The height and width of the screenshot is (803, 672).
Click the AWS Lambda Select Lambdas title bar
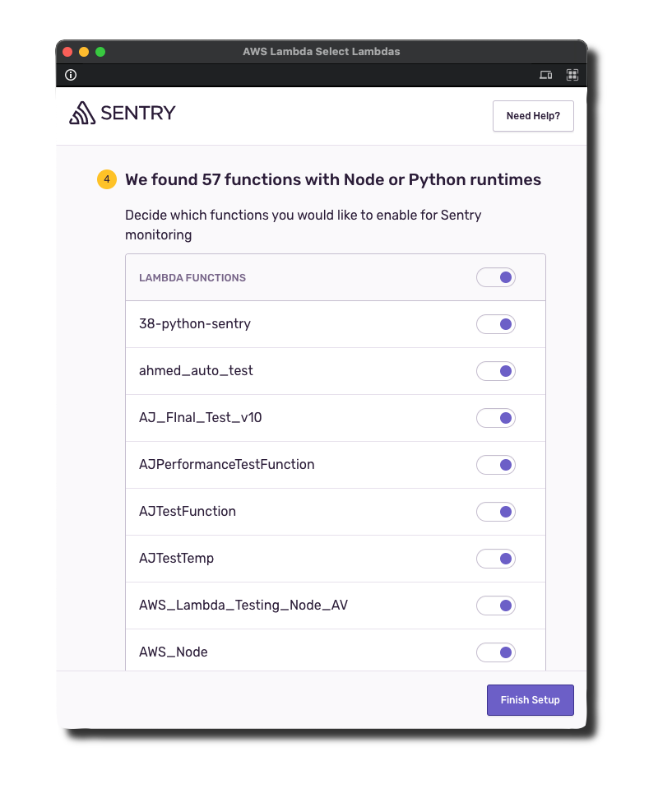[x=321, y=52]
